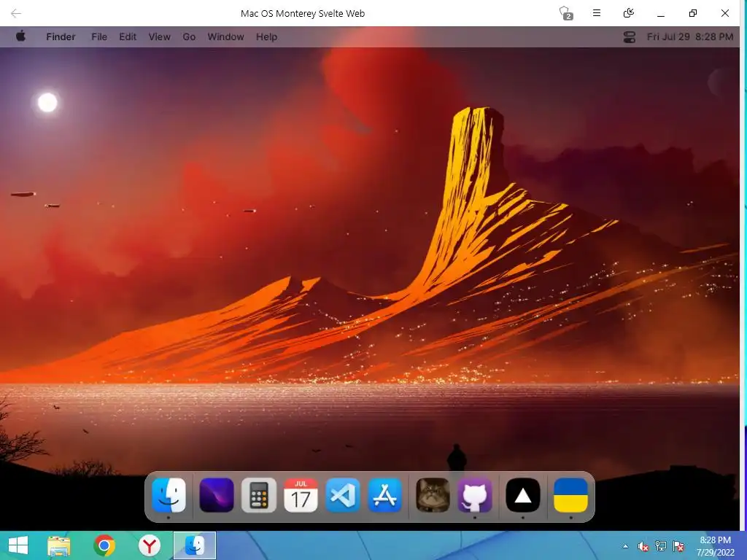Open the Window menu

(x=226, y=36)
